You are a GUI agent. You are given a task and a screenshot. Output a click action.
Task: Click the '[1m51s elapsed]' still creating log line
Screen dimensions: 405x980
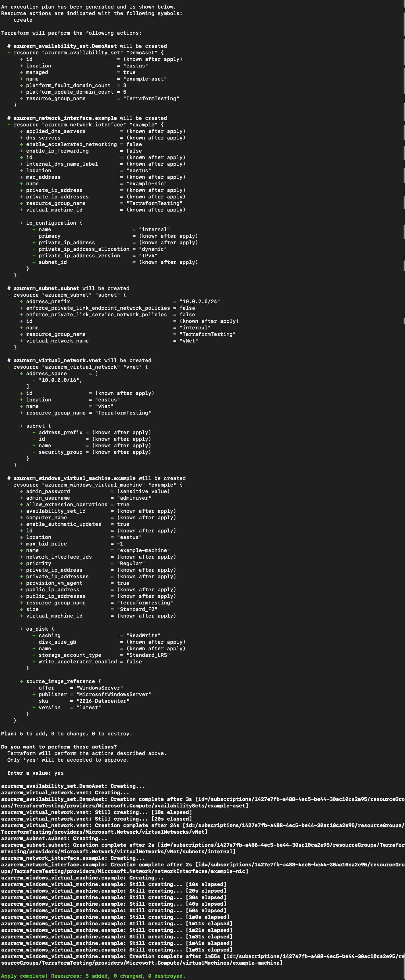click(x=117, y=950)
